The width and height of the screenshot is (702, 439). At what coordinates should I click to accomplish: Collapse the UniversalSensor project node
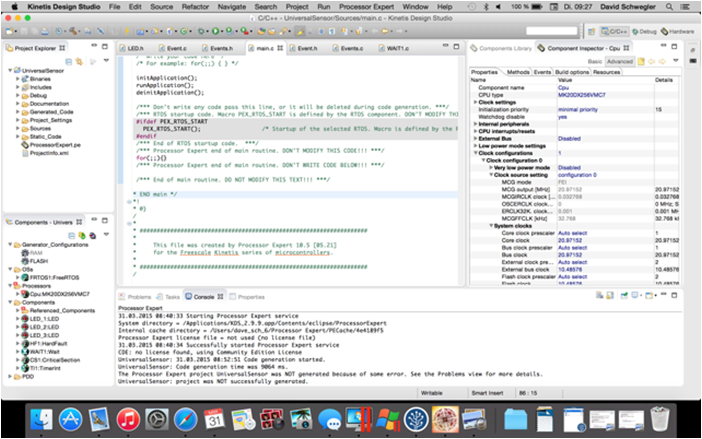point(10,70)
